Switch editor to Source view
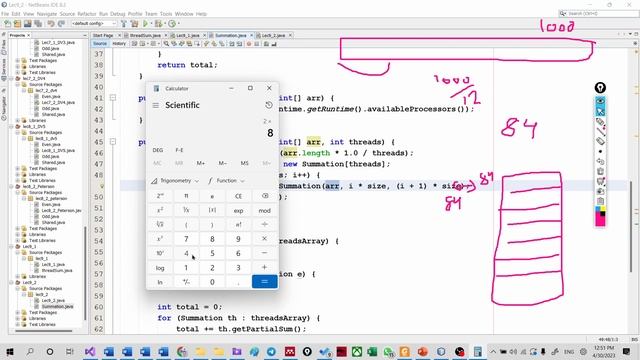 [100, 44]
